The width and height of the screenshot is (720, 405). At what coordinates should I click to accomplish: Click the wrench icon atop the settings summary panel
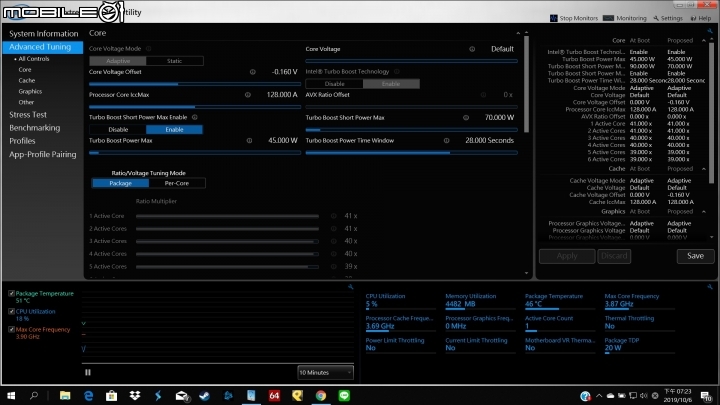(x=710, y=31)
